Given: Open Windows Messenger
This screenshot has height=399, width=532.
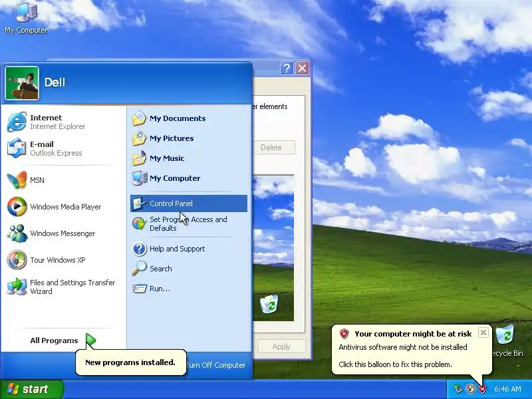Looking at the screenshot, I should pos(63,233).
